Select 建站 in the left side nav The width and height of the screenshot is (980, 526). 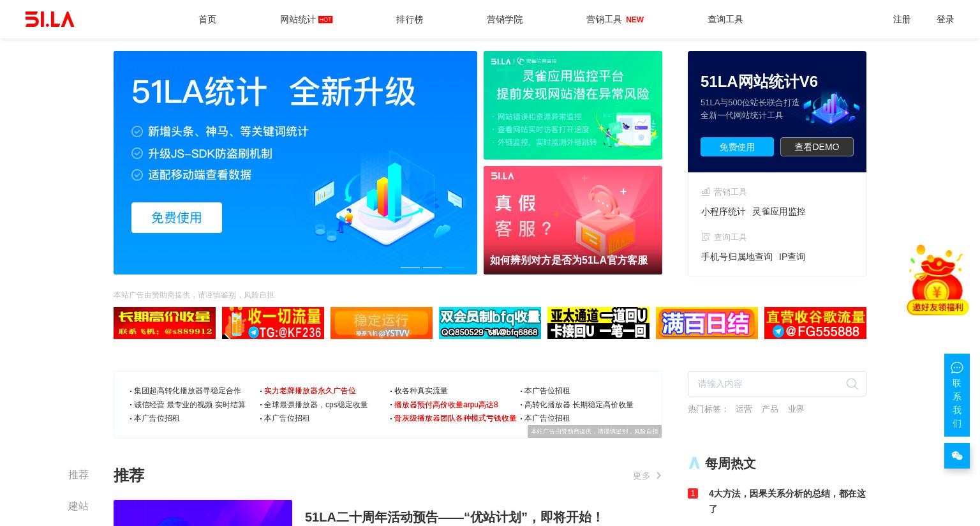coord(78,506)
